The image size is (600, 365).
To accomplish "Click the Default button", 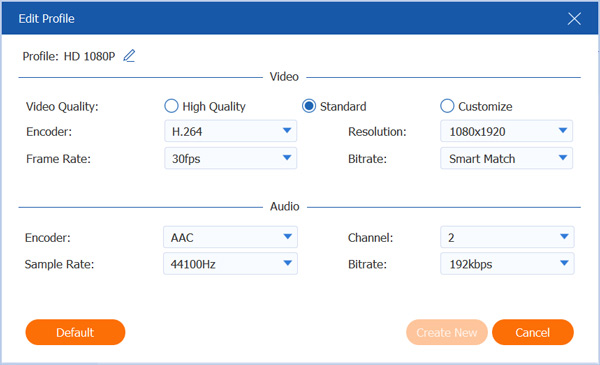I will tap(75, 332).
